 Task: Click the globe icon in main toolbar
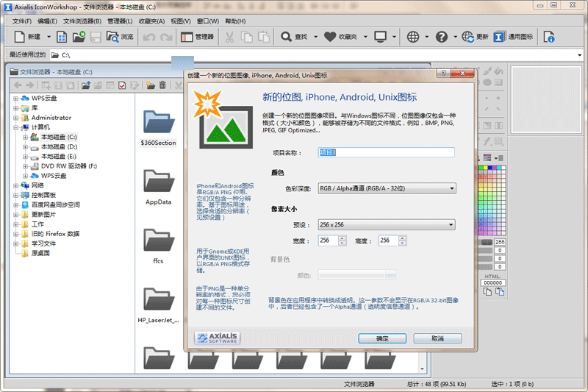(x=413, y=37)
